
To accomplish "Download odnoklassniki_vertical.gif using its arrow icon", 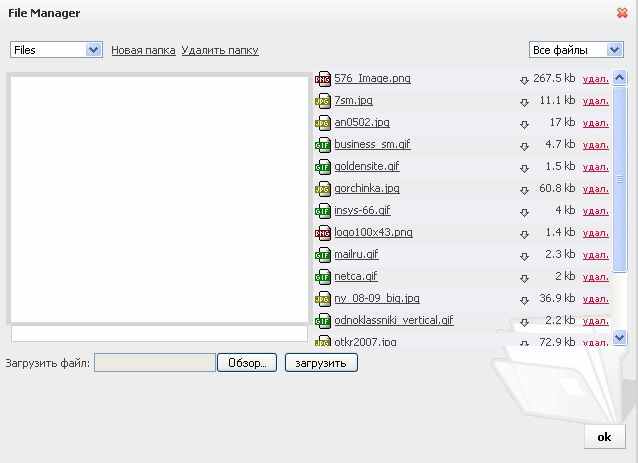I will 524,322.
